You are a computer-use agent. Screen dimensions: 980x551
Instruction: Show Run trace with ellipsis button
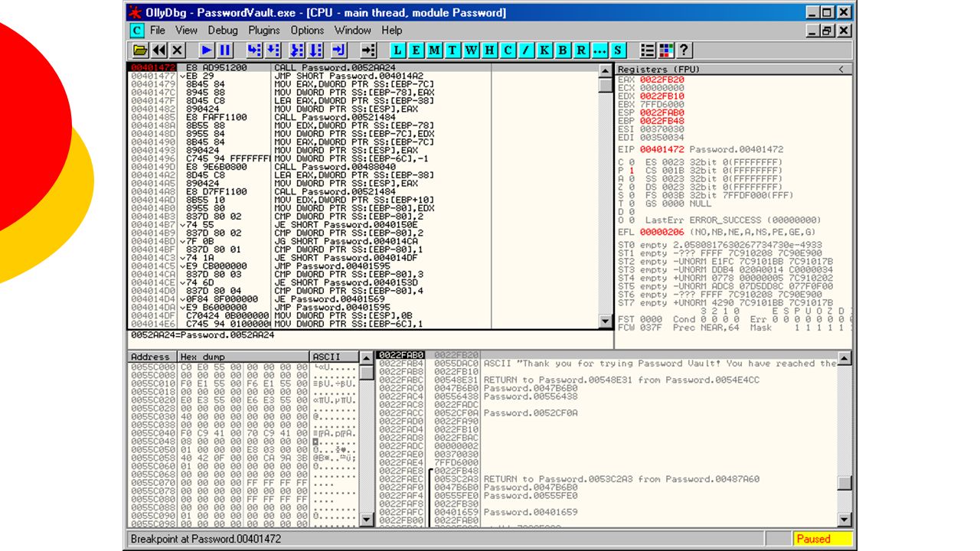point(599,51)
